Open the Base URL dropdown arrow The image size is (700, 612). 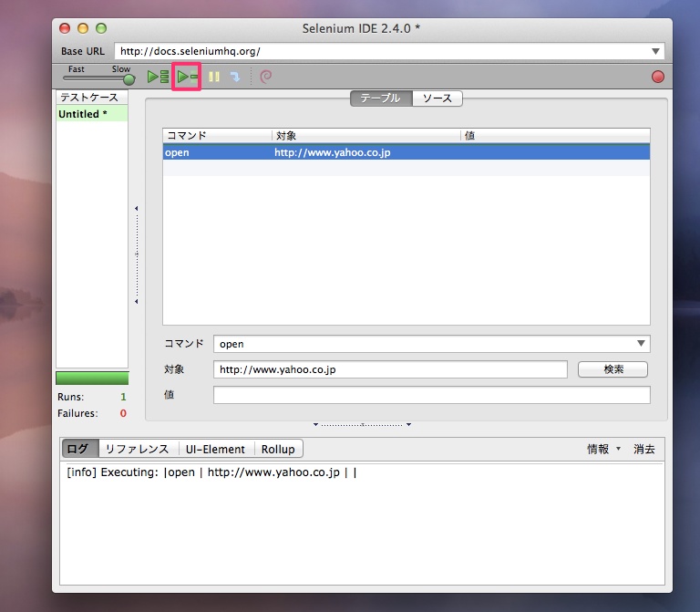655,51
